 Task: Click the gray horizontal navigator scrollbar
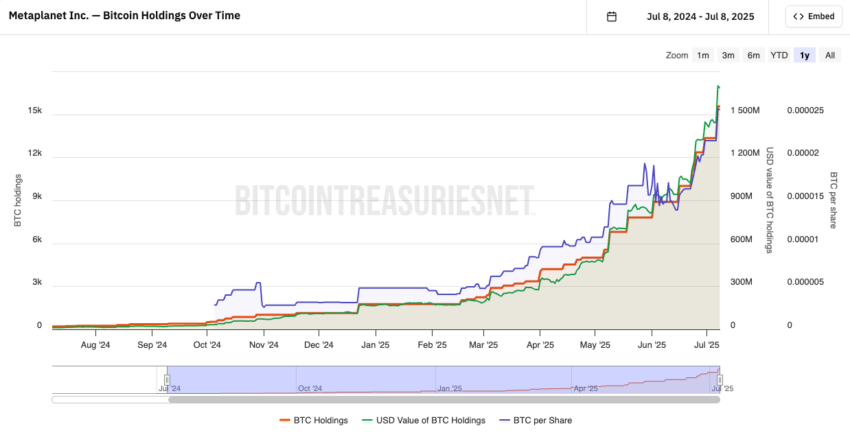[x=444, y=400]
